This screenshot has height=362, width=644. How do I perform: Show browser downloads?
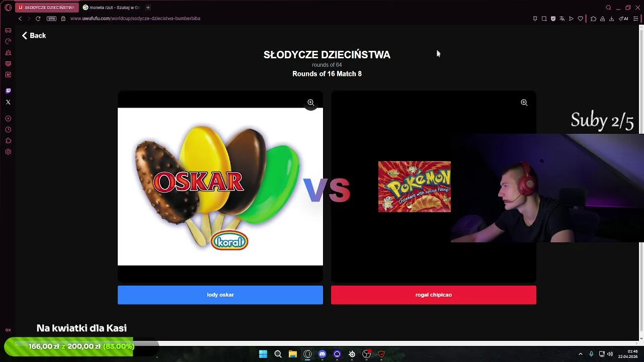tap(611, 19)
